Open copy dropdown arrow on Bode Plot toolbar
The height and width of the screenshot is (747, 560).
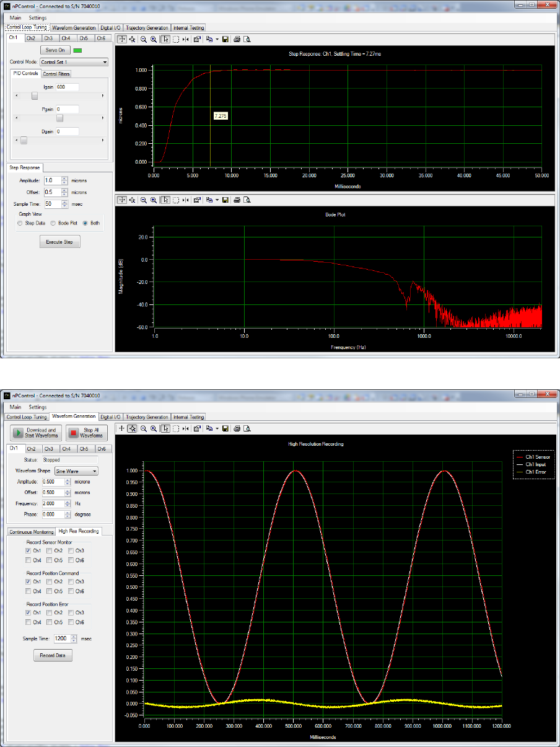(x=217, y=200)
